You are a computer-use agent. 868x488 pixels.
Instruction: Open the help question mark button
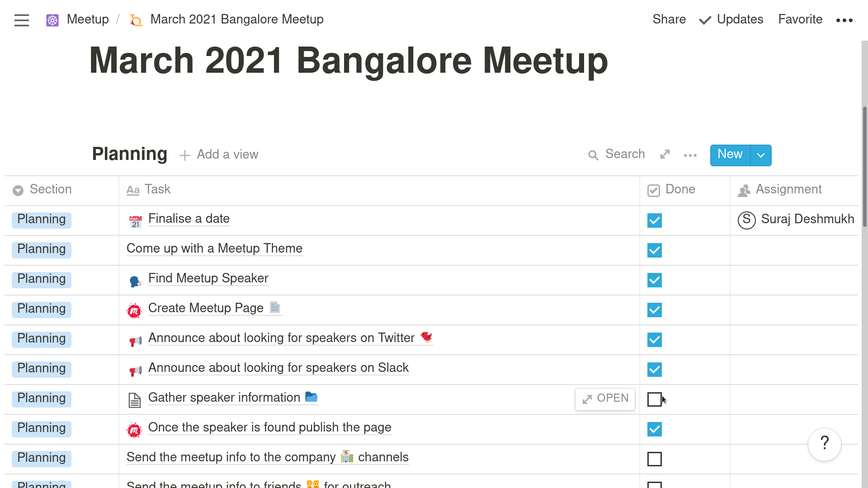(824, 444)
